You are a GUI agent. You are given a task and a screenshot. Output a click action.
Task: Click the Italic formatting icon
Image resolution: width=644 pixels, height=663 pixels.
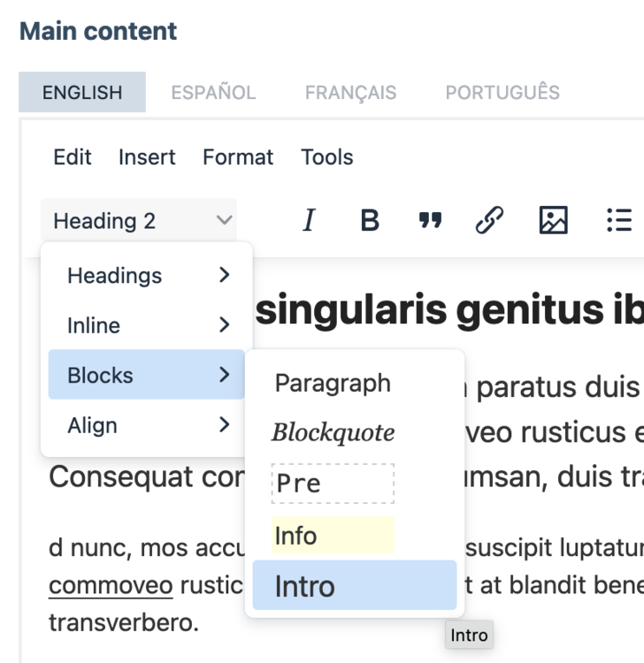click(x=309, y=220)
